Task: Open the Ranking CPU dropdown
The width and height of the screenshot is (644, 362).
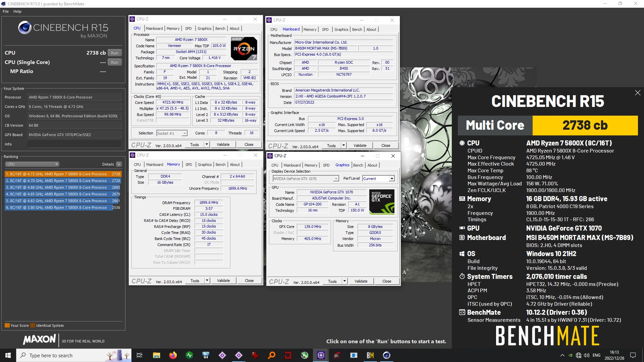Action: click(32, 164)
